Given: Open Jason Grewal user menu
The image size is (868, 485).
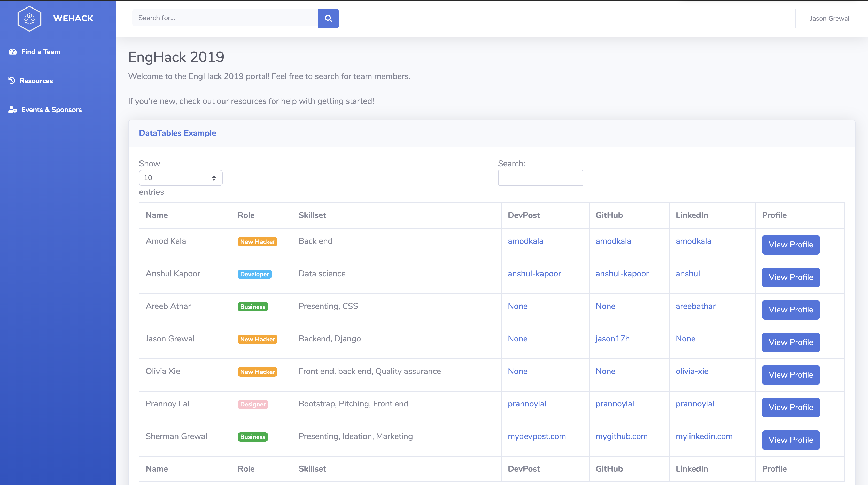Looking at the screenshot, I should pos(829,19).
